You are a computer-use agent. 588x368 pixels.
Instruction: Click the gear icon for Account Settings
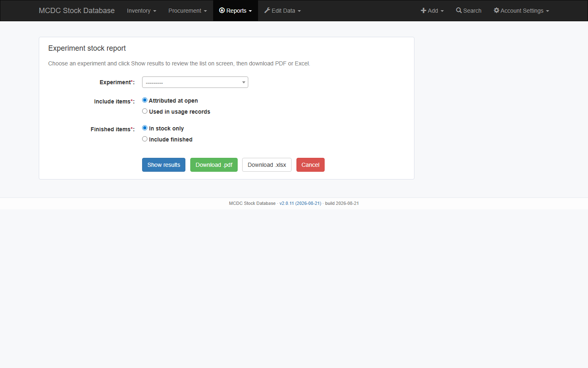point(497,10)
